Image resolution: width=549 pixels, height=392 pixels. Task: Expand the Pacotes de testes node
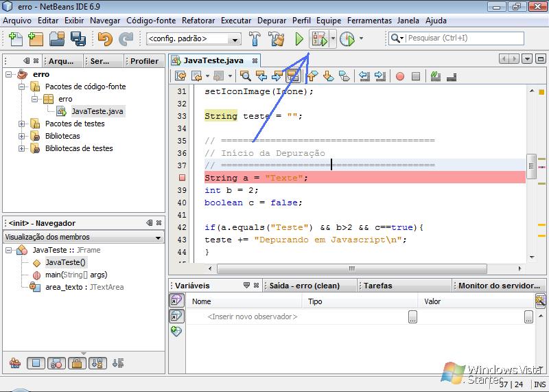pos(22,124)
